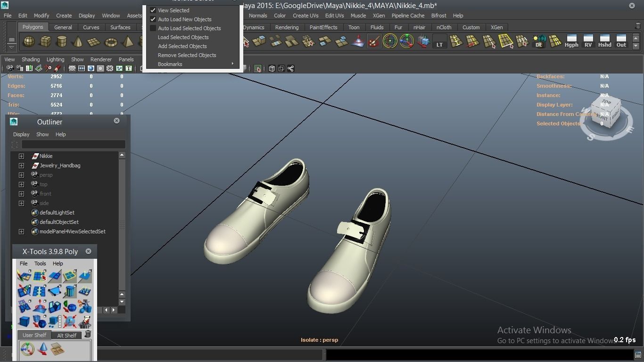Open Tools menu in X-Tools
This screenshot has height=362, width=644.
tap(40, 263)
